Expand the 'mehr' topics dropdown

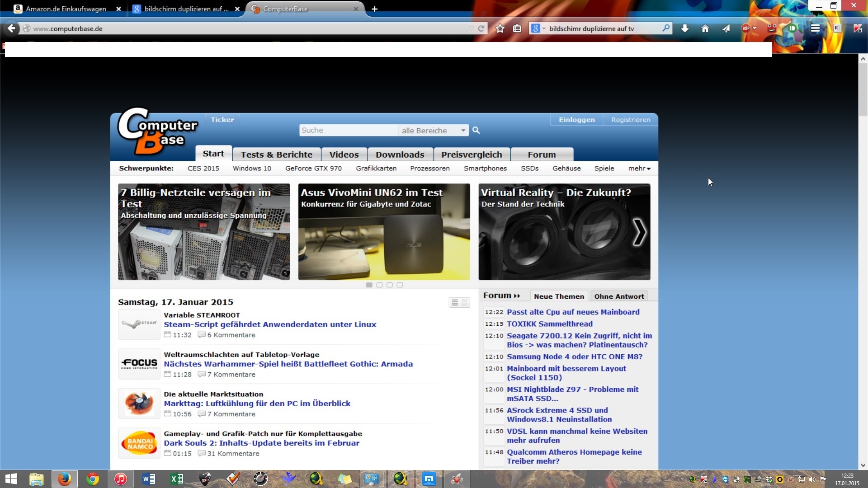click(x=639, y=169)
